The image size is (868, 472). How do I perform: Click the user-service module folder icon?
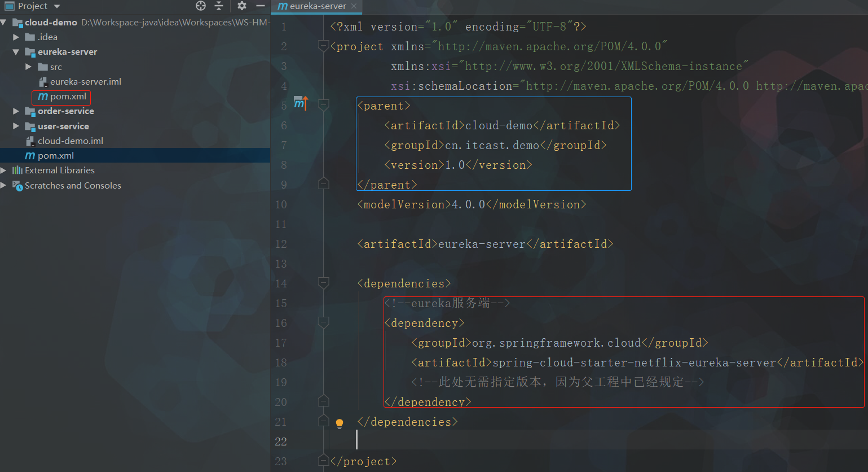[x=30, y=126]
